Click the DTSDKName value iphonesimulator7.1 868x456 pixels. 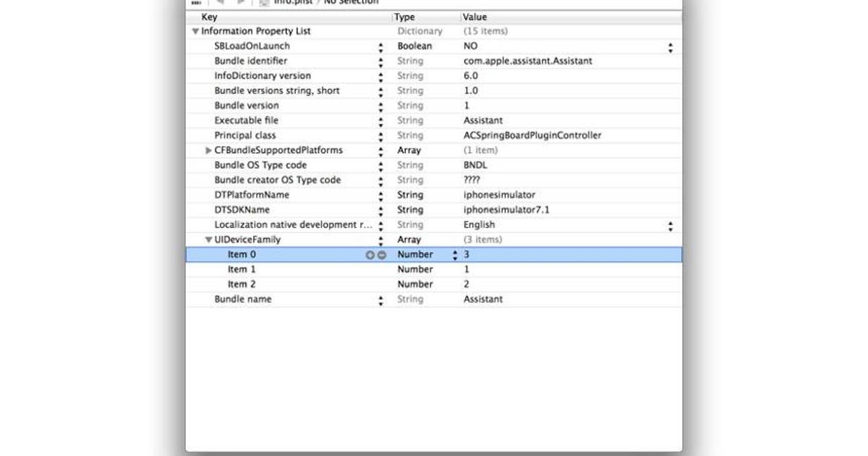point(511,210)
